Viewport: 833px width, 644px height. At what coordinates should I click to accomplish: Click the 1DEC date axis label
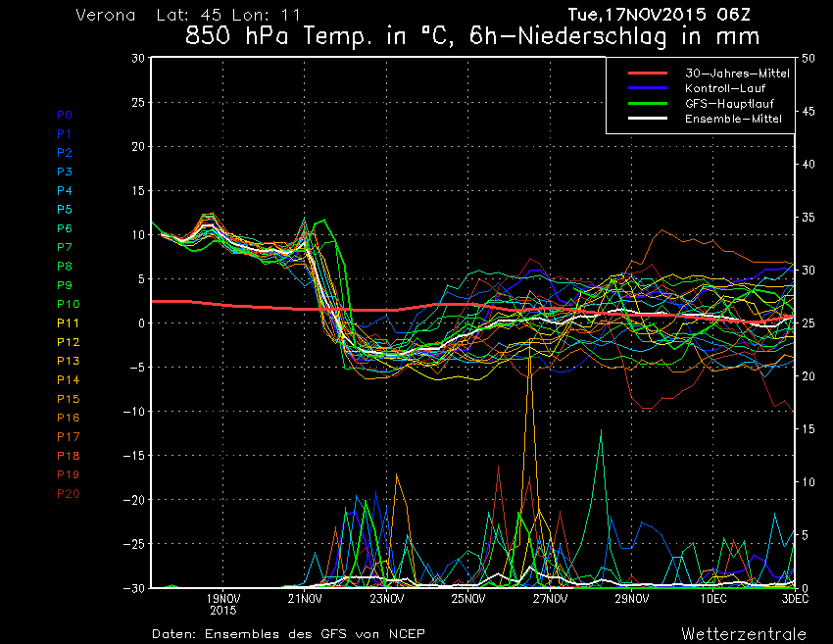tap(713, 599)
